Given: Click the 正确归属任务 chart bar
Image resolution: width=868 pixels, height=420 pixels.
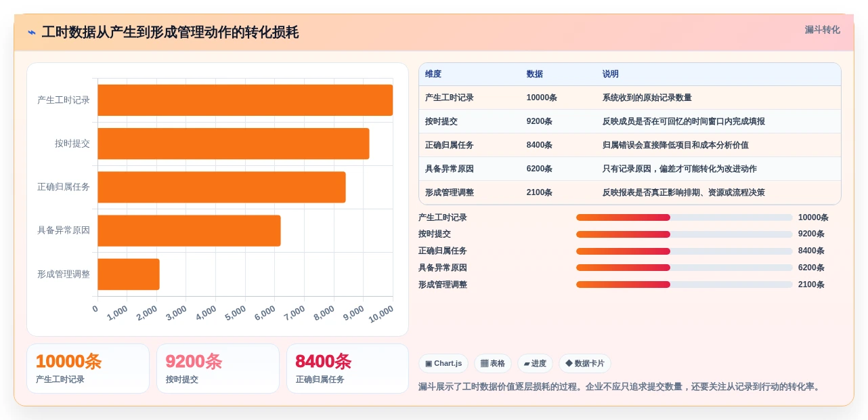Looking at the screenshot, I should 221,187.
